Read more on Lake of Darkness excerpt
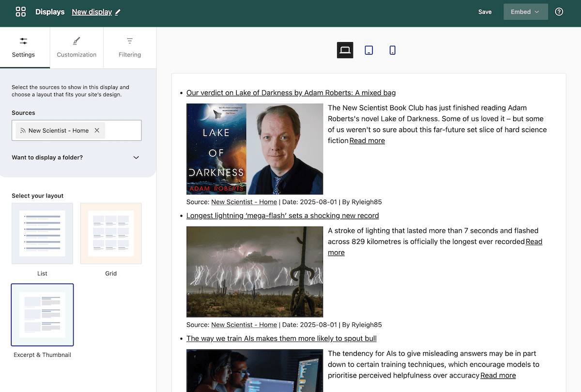 click(x=367, y=140)
